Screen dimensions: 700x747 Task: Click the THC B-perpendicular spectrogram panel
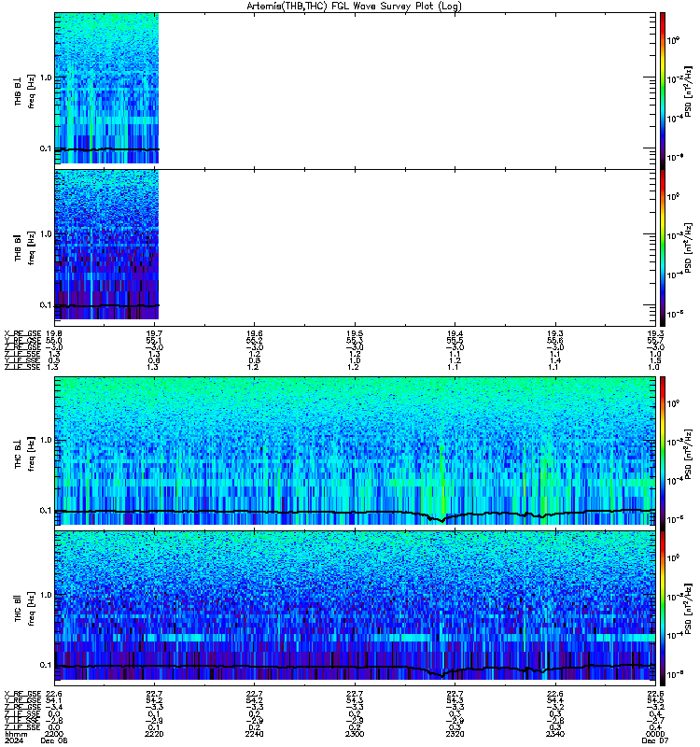(356, 451)
